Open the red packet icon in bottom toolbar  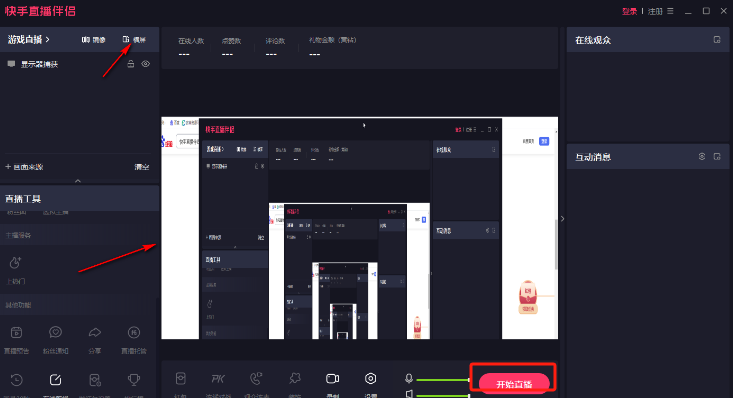coord(181,378)
